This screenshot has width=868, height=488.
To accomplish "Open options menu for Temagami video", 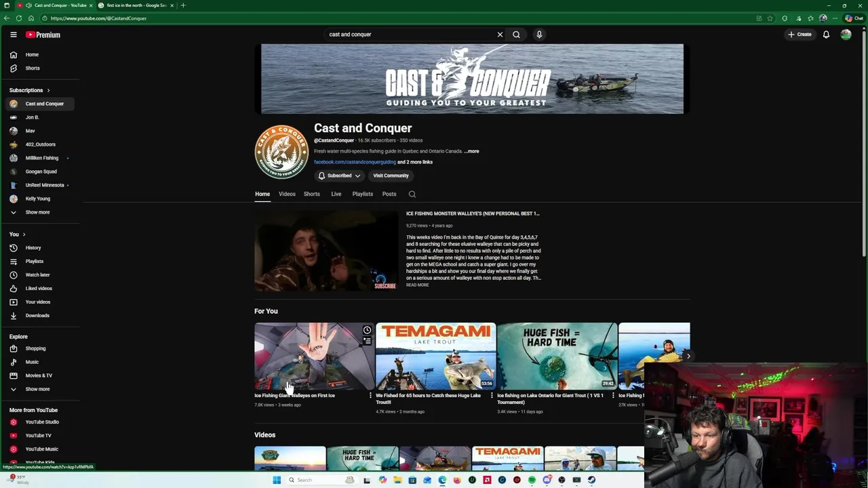I will 492,396.
